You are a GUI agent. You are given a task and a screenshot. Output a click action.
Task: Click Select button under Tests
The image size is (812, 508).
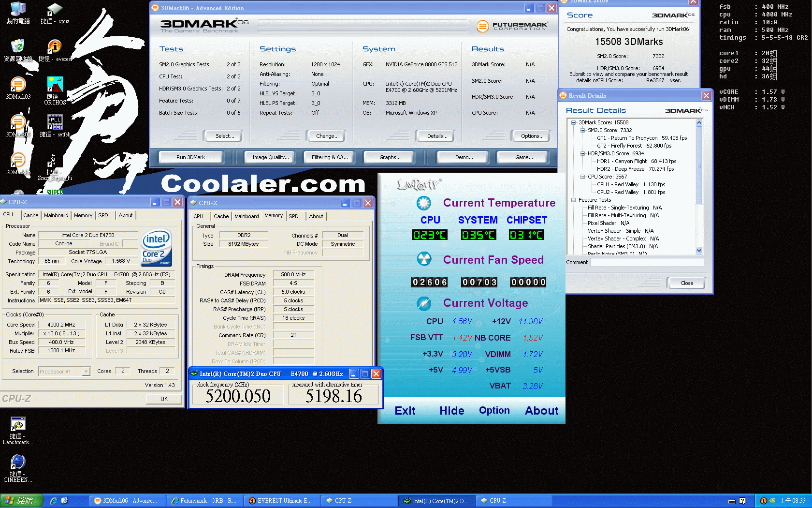[x=224, y=136]
